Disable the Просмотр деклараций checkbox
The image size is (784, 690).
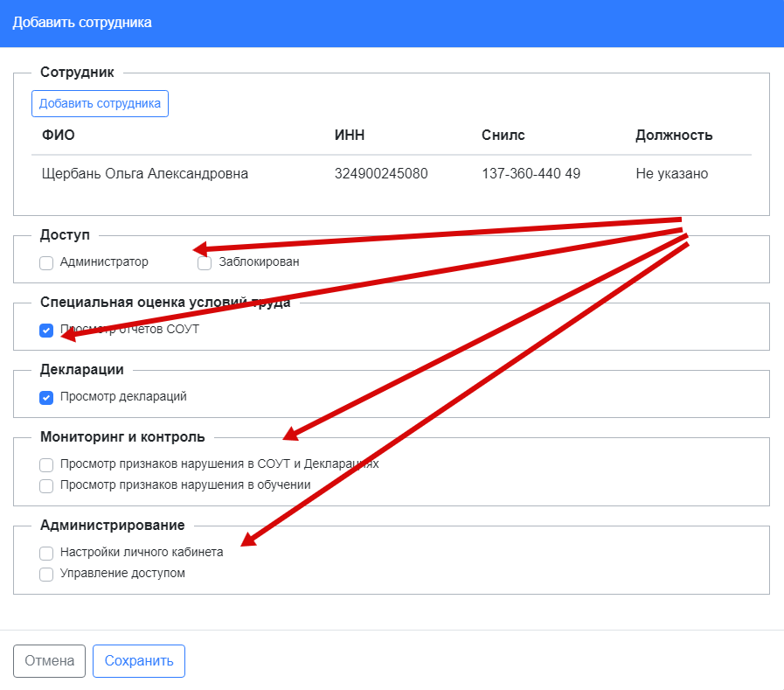47,397
